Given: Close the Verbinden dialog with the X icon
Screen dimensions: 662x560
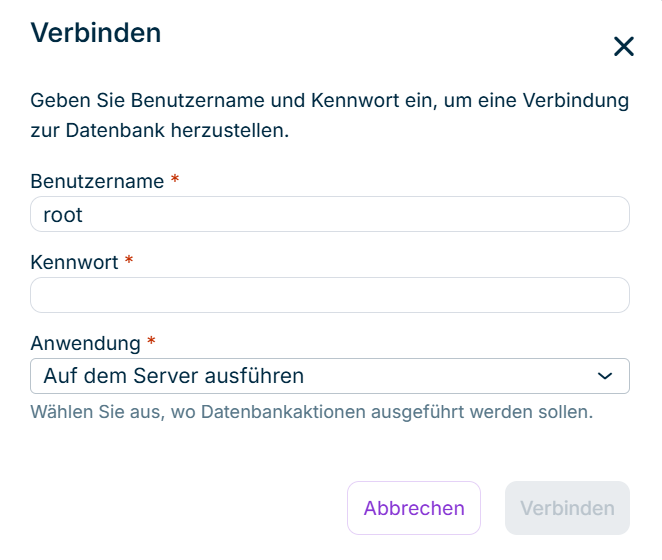Looking at the screenshot, I should point(624,46).
